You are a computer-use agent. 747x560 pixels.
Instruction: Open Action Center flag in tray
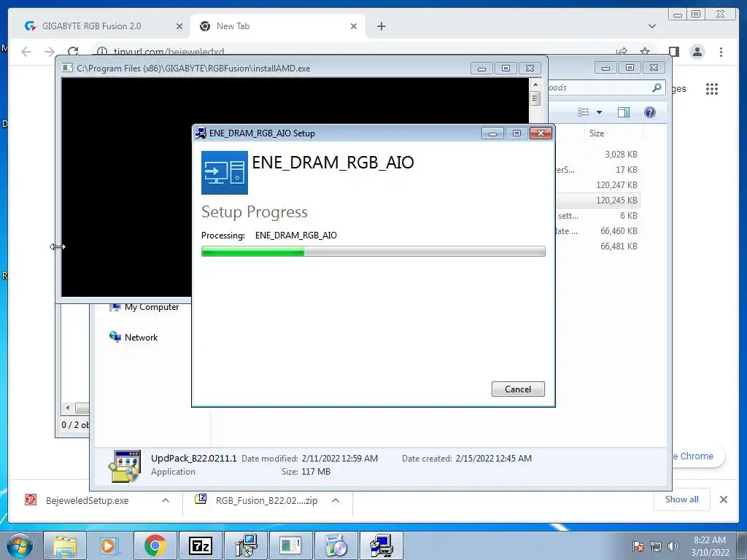pos(638,546)
